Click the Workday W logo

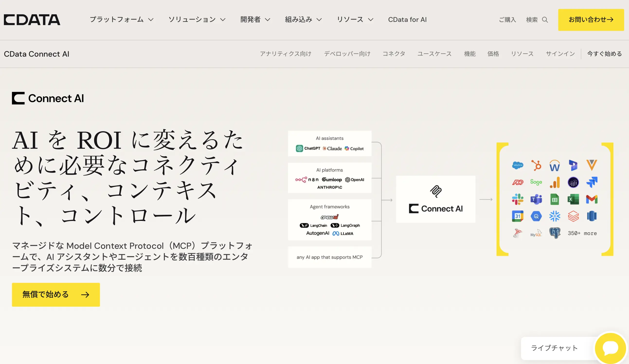555,166
